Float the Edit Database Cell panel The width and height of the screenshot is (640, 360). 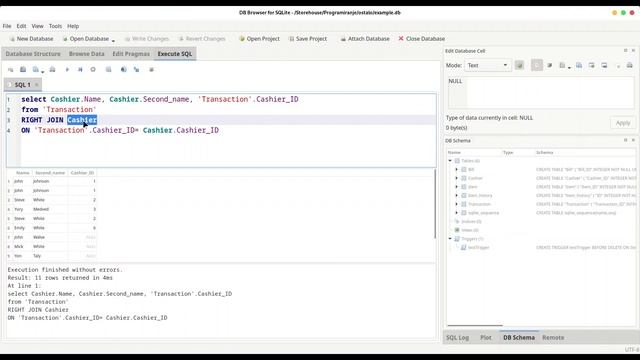[625, 51]
